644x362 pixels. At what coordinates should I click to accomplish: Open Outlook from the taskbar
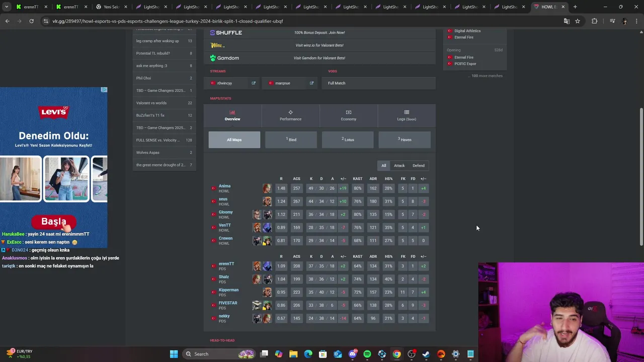pos(338,354)
